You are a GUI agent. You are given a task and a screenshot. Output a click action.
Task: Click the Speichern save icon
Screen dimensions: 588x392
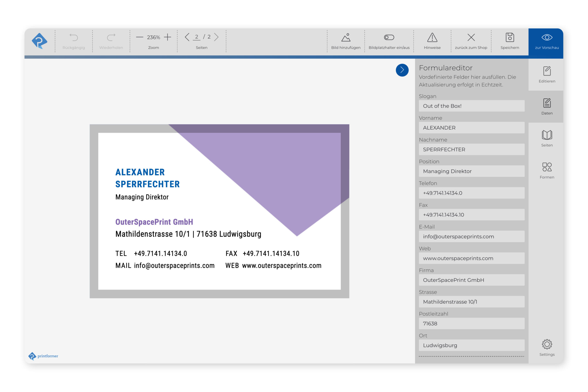509,38
